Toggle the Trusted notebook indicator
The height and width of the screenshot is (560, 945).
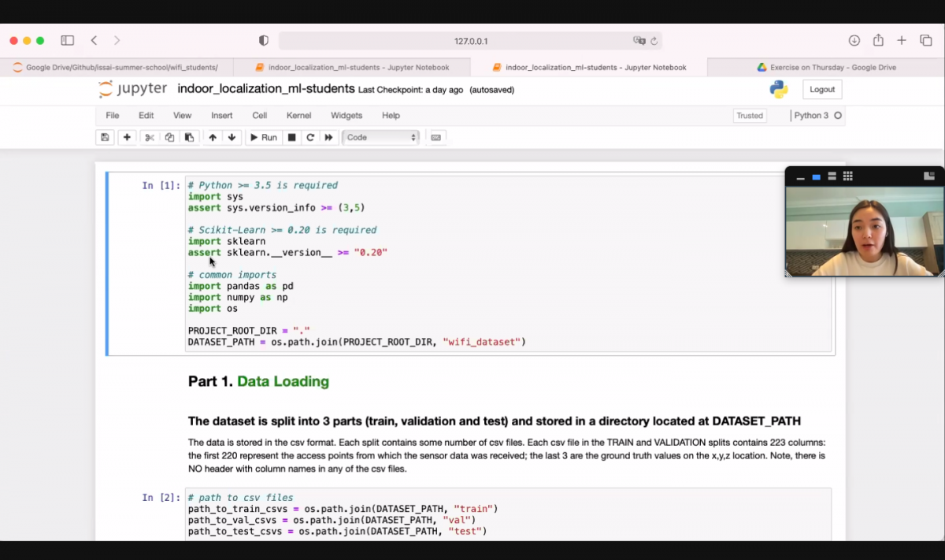tap(749, 116)
